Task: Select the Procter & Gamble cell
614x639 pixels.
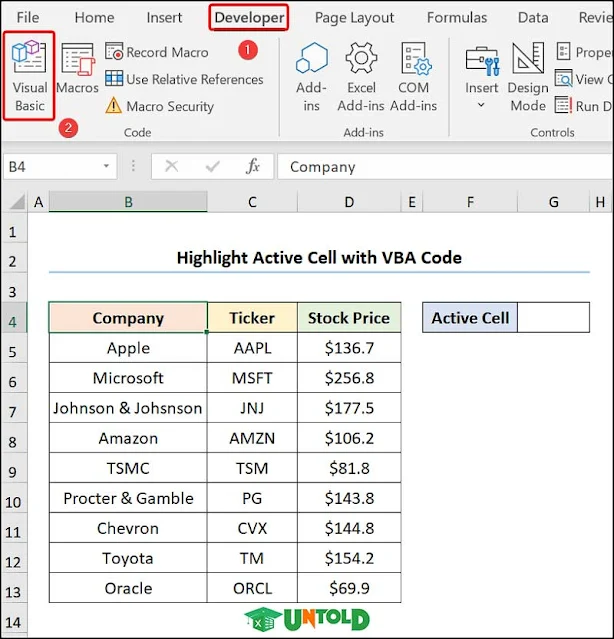Action: click(128, 498)
